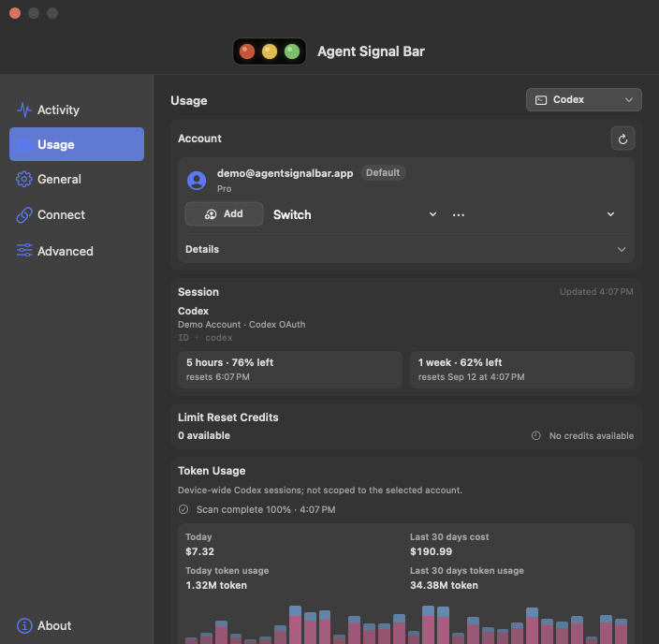Click the account avatar icon
659x644 pixels.
[197, 181]
